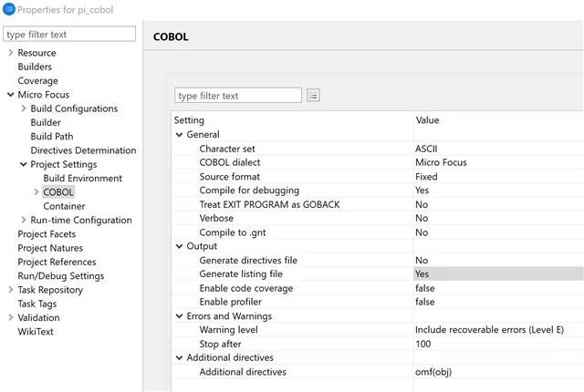
Task: Click the left sidebar filter text field
Action: [69, 35]
